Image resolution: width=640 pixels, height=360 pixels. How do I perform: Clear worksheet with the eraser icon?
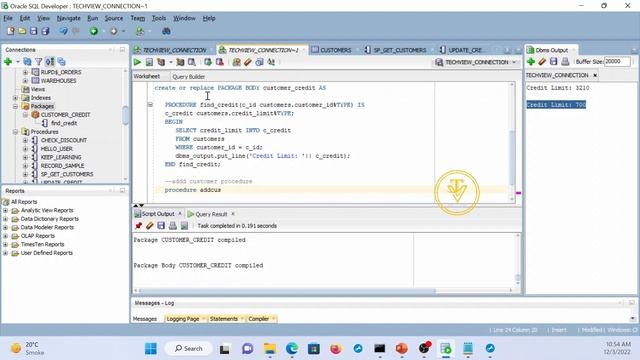click(x=248, y=62)
